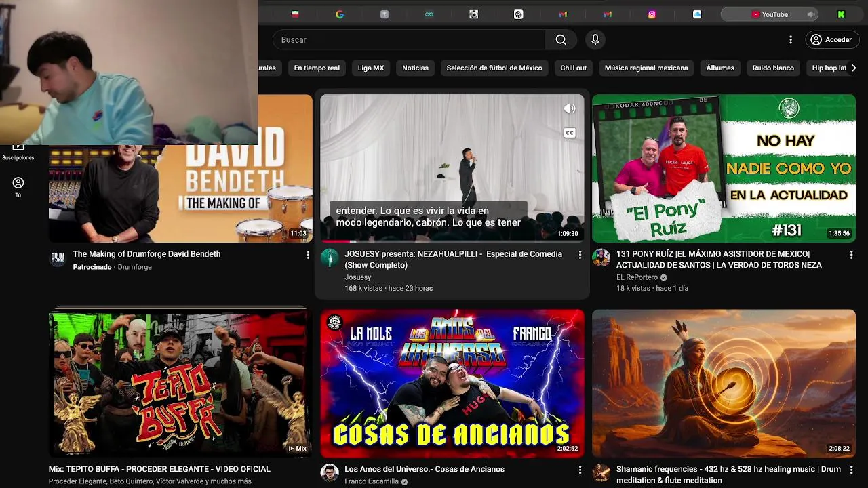Image resolution: width=868 pixels, height=488 pixels.
Task: Open options for Cosas de Ancianos video
Action: (x=580, y=470)
